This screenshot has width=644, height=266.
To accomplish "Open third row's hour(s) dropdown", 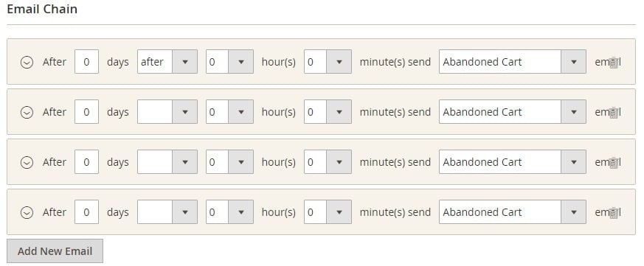I will (x=229, y=161).
